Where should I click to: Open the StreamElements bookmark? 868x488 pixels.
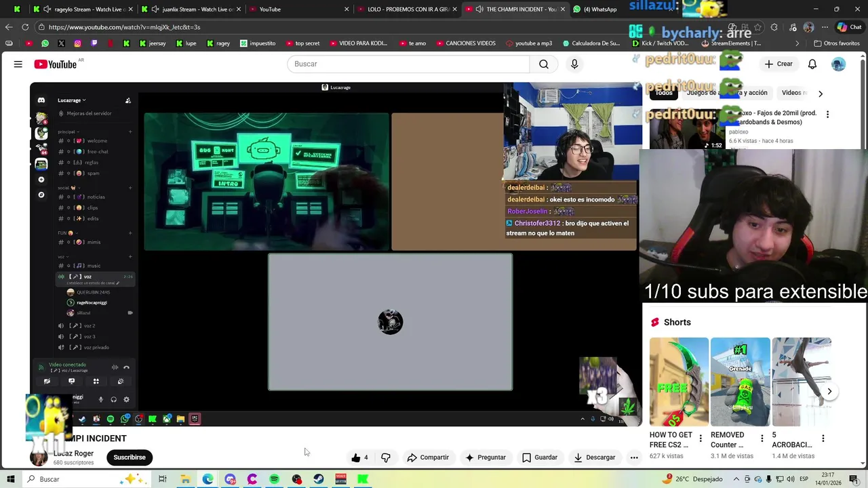coord(731,43)
